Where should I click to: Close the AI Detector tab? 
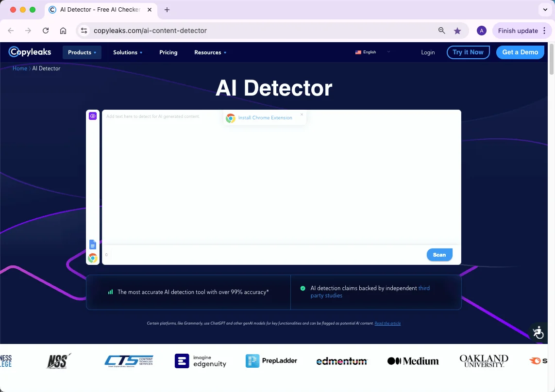[x=150, y=10]
